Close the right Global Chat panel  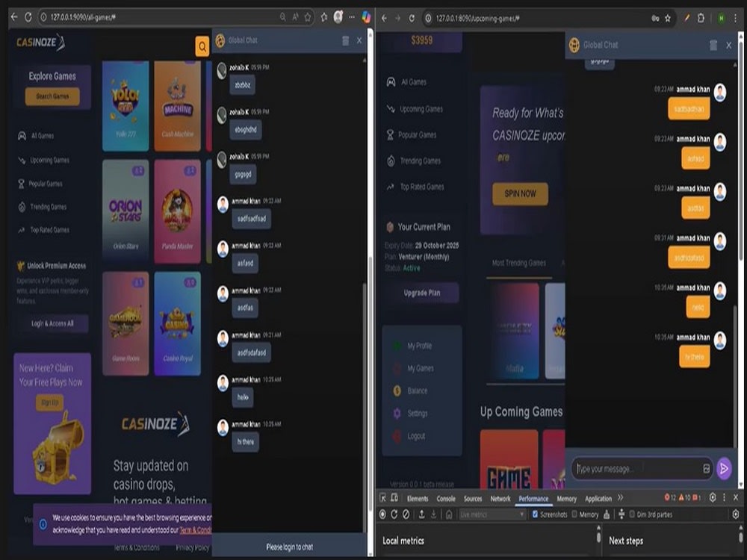click(x=728, y=46)
